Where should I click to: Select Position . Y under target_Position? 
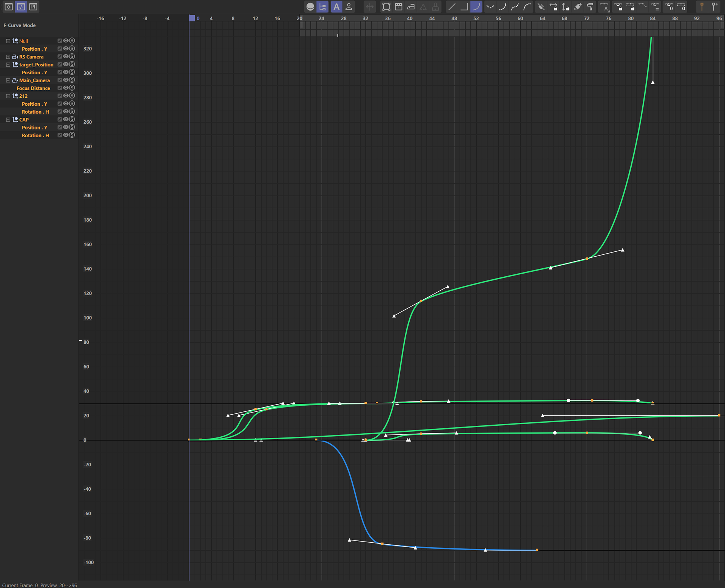click(34, 72)
